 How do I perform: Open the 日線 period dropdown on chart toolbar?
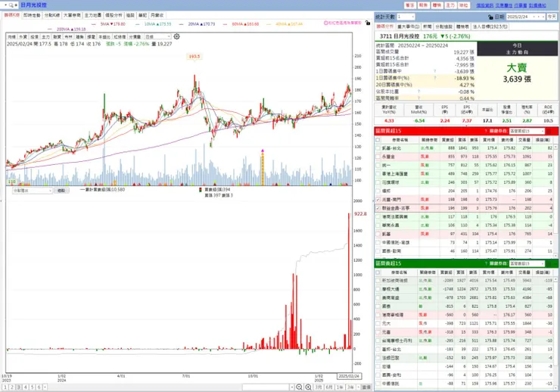click(x=158, y=37)
